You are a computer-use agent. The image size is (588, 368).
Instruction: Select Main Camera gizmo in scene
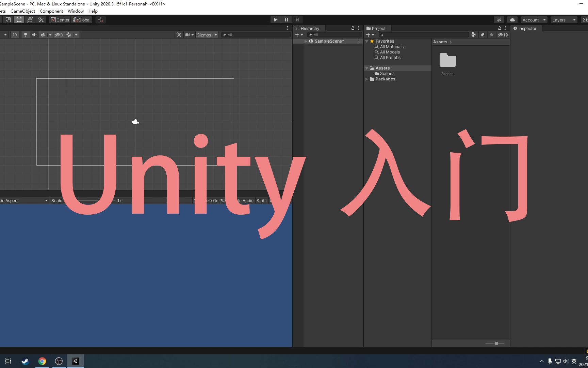[x=135, y=122]
